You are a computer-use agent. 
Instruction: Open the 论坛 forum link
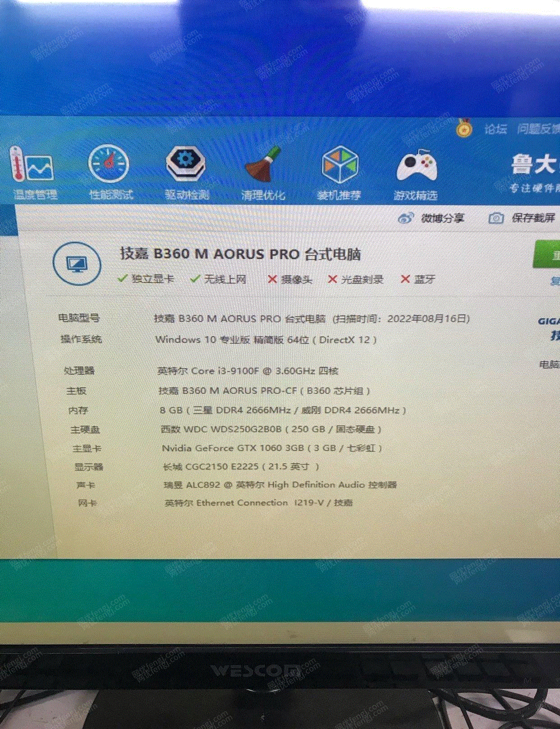(x=496, y=129)
